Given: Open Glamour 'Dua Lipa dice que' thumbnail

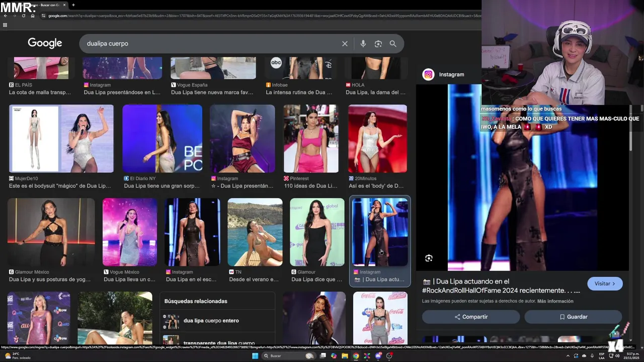Looking at the screenshot, I should coord(317,232).
